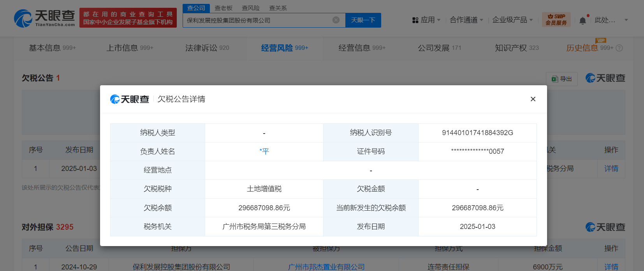Click the 天眼查 logo in dialog header
The image size is (644, 271).
pyautogui.click(x=130, y=99)
